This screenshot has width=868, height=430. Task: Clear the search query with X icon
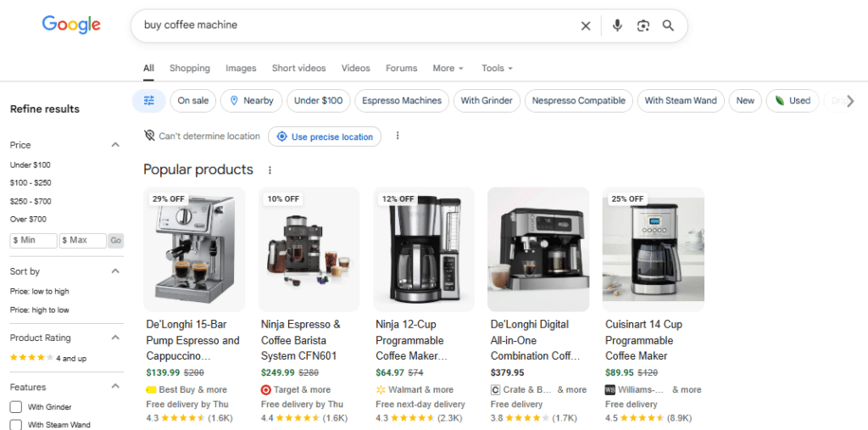586,25
